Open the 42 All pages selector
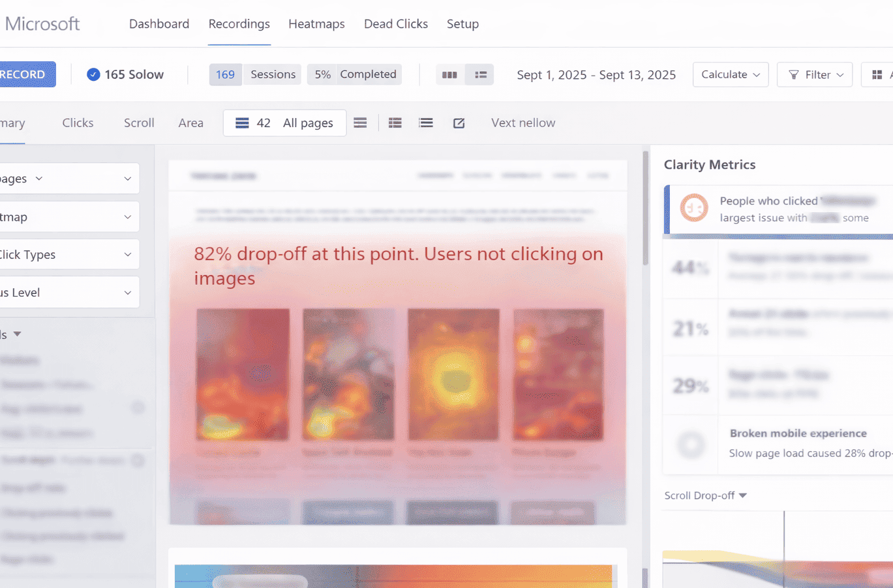893x588 pixels. (284, 123)
